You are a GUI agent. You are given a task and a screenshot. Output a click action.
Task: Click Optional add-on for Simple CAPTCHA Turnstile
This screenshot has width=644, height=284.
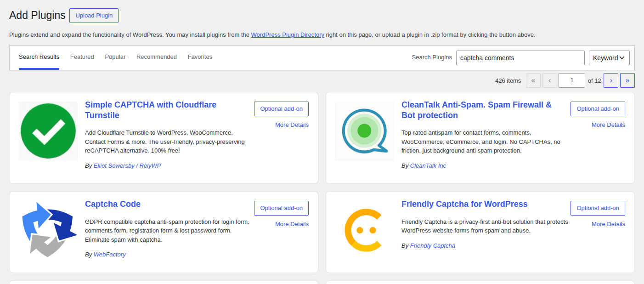[x=282, y=109]
